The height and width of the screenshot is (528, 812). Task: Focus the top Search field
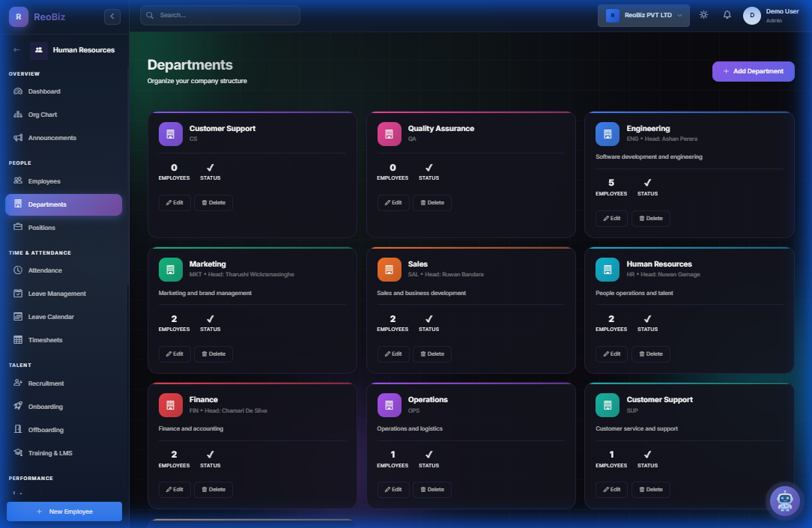click(x=220, y=15)
